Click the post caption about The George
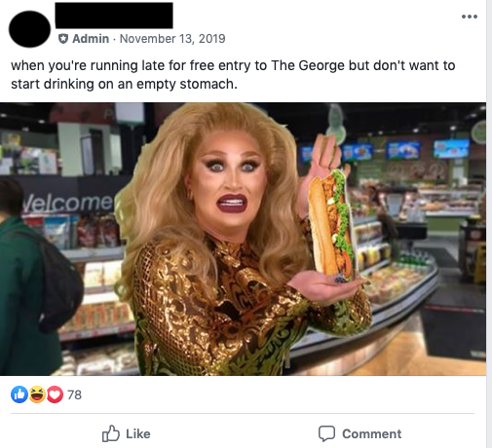Viewport: 492px width, 448px height. [233, 75]
